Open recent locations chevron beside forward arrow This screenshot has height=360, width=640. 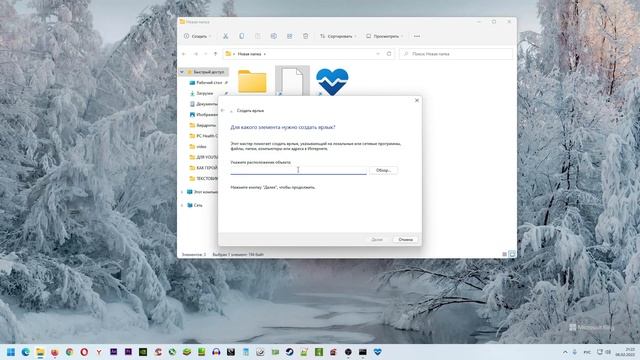[x=206, y=54]
